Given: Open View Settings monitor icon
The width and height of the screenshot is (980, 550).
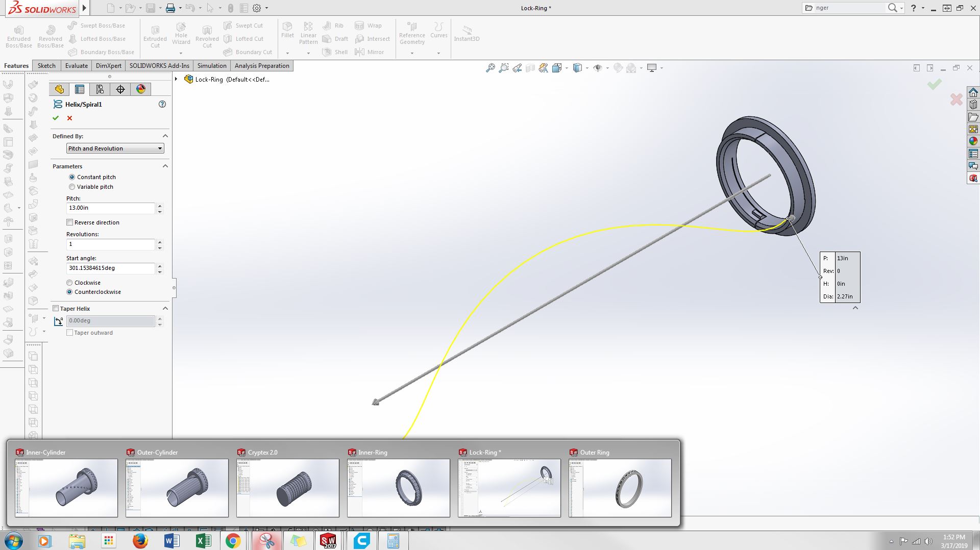Looking at the screenshot, I should tap(652, 68).
